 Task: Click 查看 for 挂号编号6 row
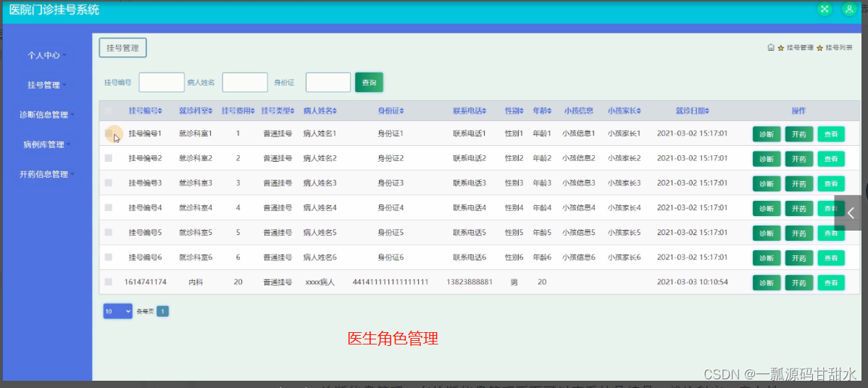[831, 257]
